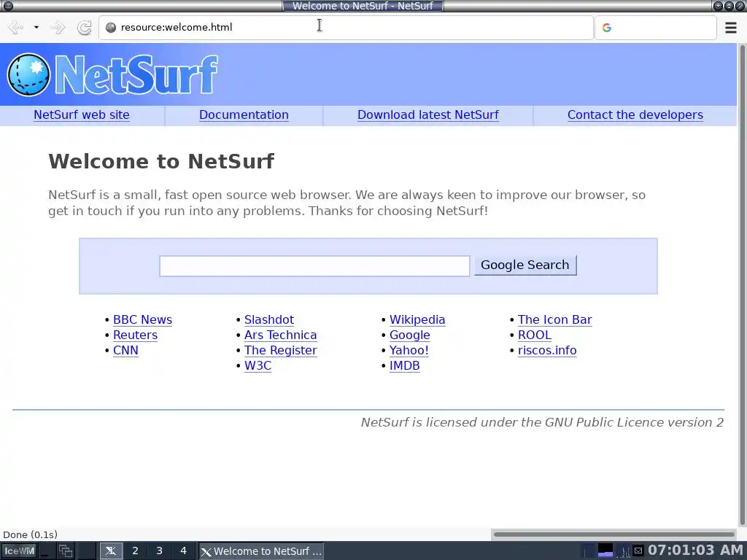This screenshot has width=747, height=560.
Task: Switch to workspace 3
Action: click(x=159, y=551)
